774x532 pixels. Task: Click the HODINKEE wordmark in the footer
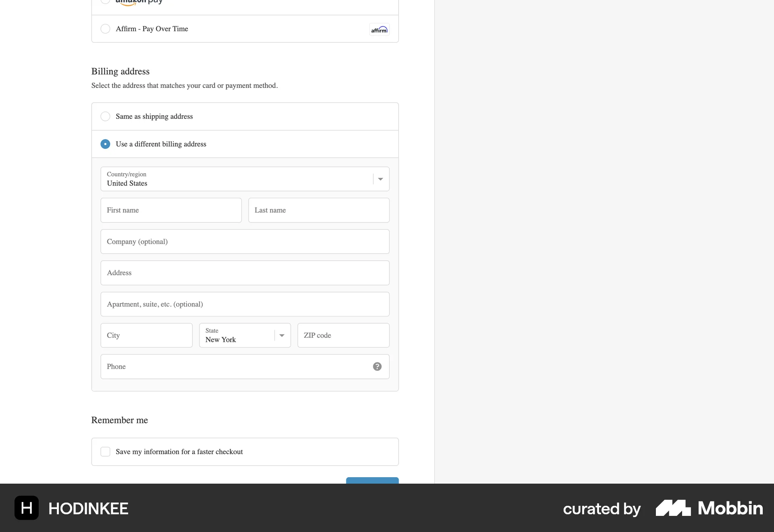coord(88,508)
